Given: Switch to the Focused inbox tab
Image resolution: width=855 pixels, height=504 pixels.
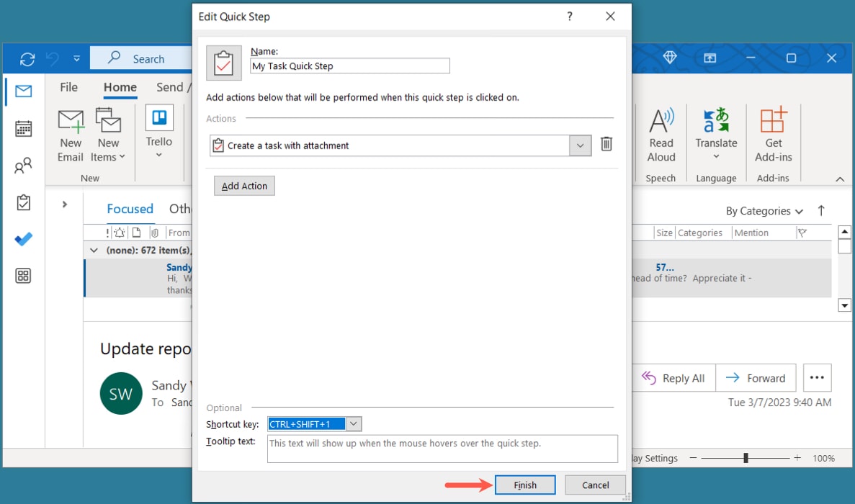Looking at the screenshot, I should coord(130,209).
